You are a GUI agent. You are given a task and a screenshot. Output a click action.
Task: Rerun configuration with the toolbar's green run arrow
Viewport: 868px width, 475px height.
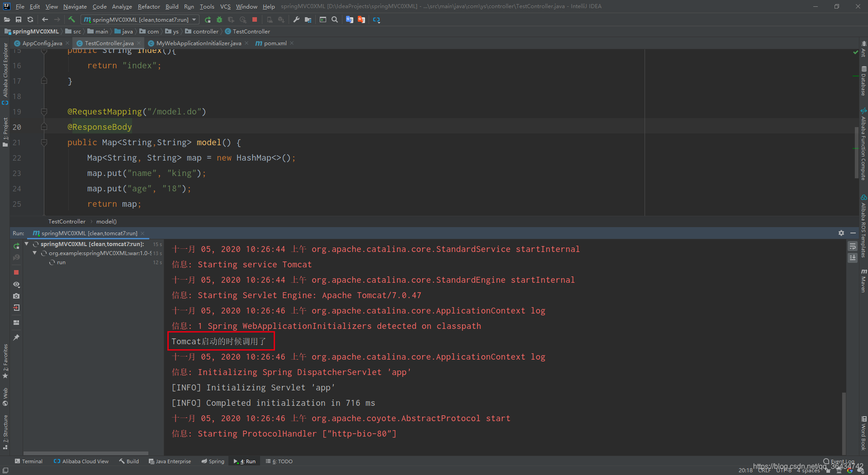point(208,19)
